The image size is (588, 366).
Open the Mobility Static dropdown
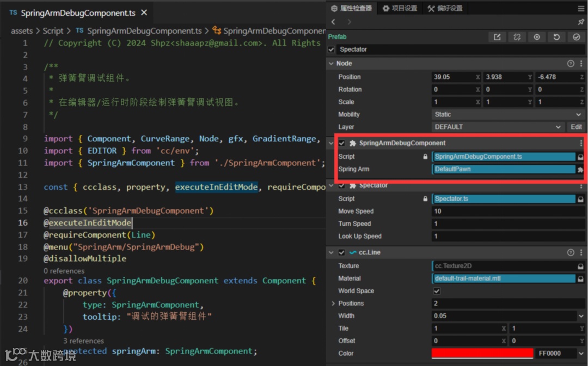[x=508, y=114]
